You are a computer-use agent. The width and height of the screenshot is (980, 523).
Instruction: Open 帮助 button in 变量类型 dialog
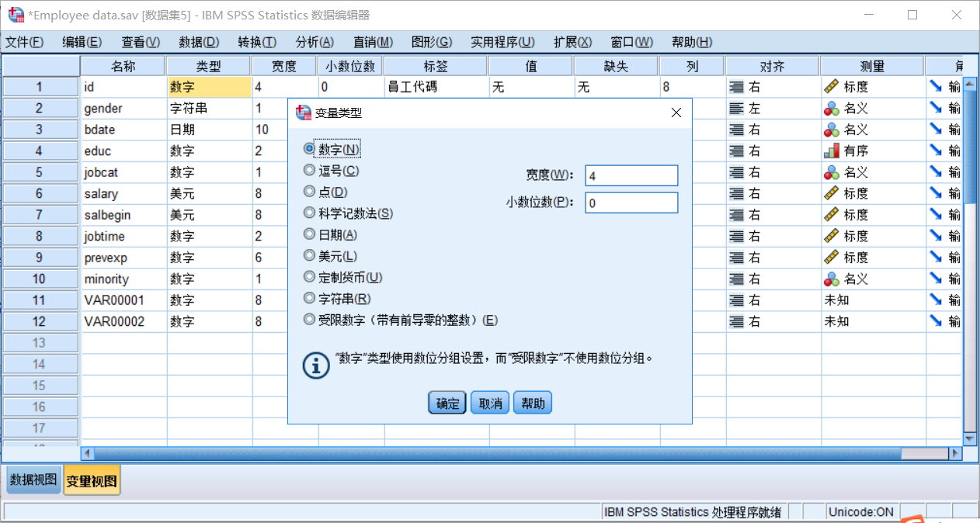533,403
